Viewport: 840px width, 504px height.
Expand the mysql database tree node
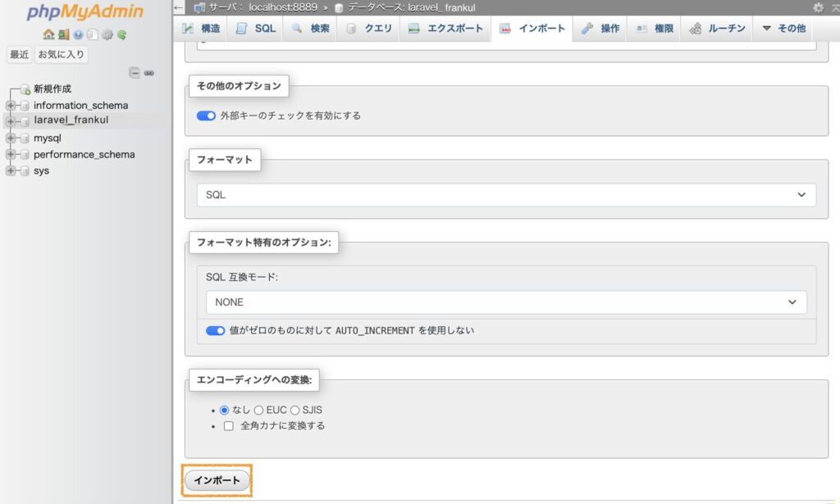(11, 138)
